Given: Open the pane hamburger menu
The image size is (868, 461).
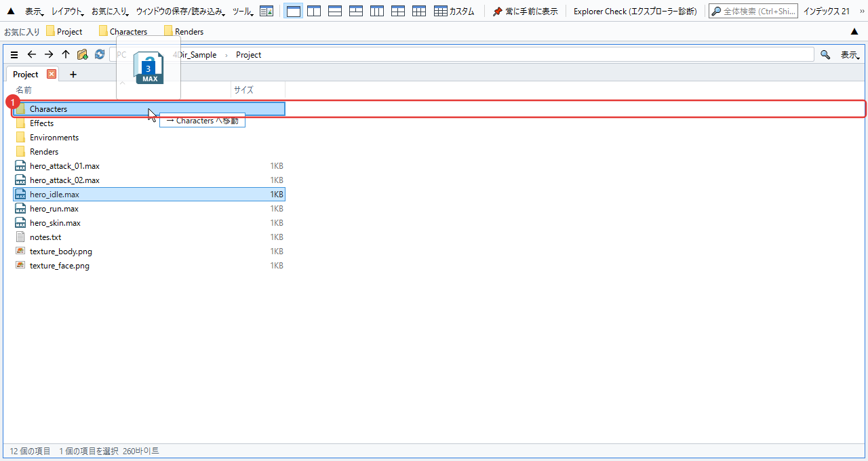Looking at the screenshot, I should (x=14, y=55).
